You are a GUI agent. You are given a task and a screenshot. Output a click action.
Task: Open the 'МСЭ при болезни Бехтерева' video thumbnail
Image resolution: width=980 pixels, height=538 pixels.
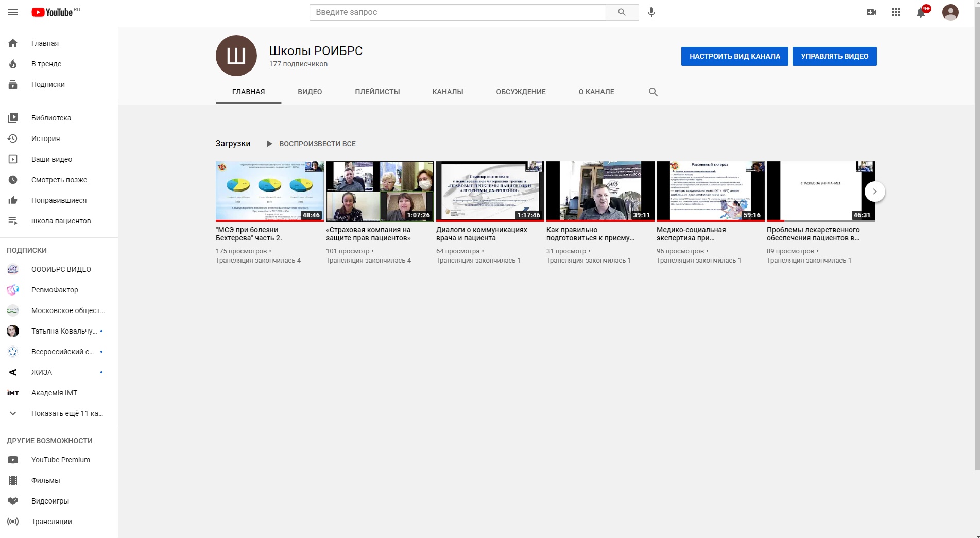(x=269, y=191)
